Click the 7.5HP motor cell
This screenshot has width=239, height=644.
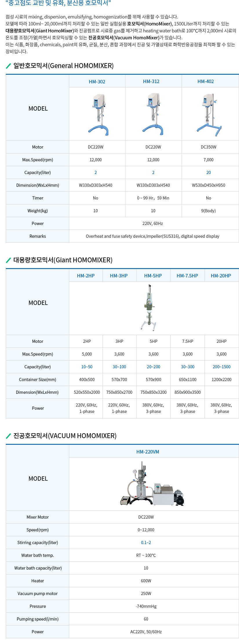click(x=188, y=341)
